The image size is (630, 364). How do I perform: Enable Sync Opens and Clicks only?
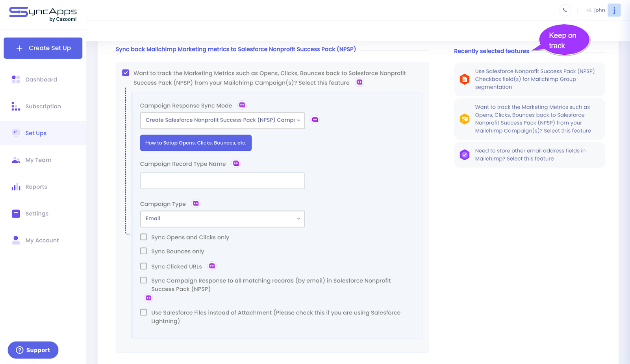pyautogui.click(x=143, y=237)
